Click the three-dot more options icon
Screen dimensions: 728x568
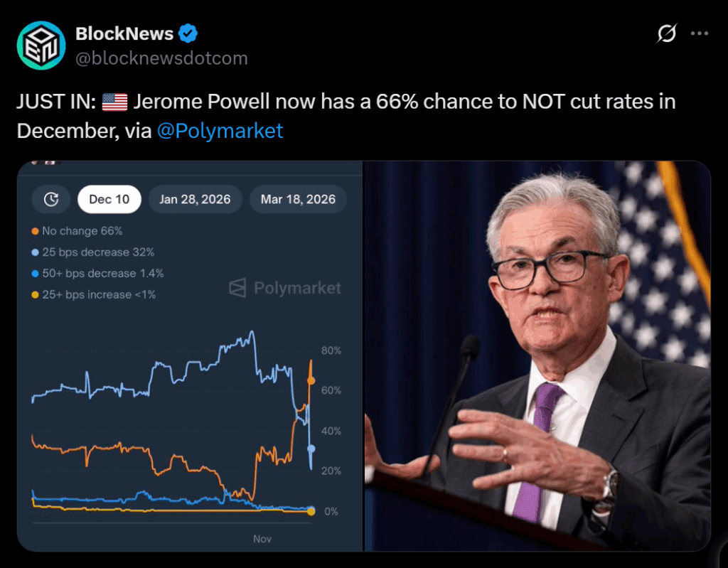(700, 33)
